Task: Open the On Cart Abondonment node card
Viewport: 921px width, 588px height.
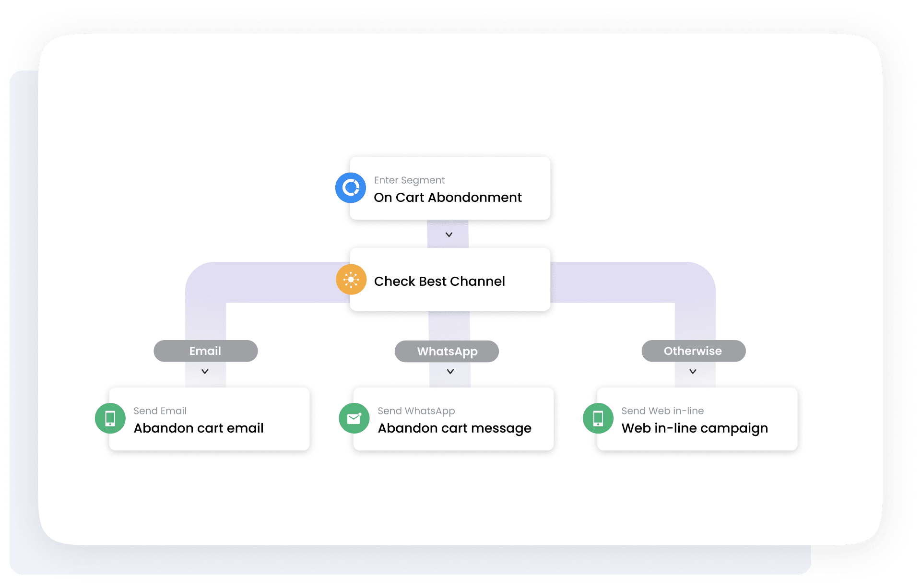Action: (450, 188)
